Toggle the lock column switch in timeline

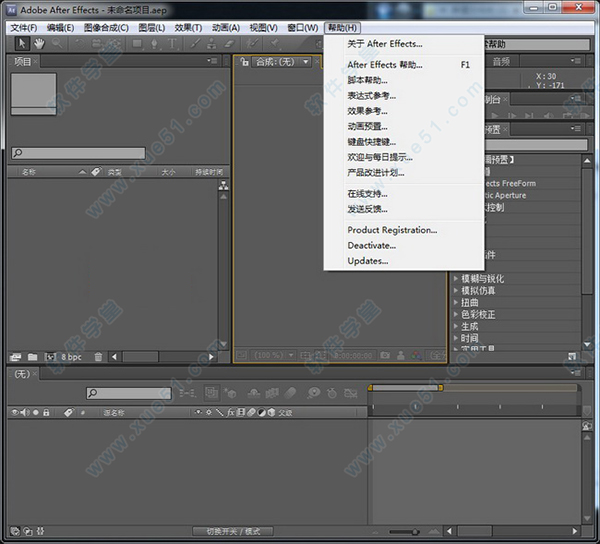coord(46,412)
